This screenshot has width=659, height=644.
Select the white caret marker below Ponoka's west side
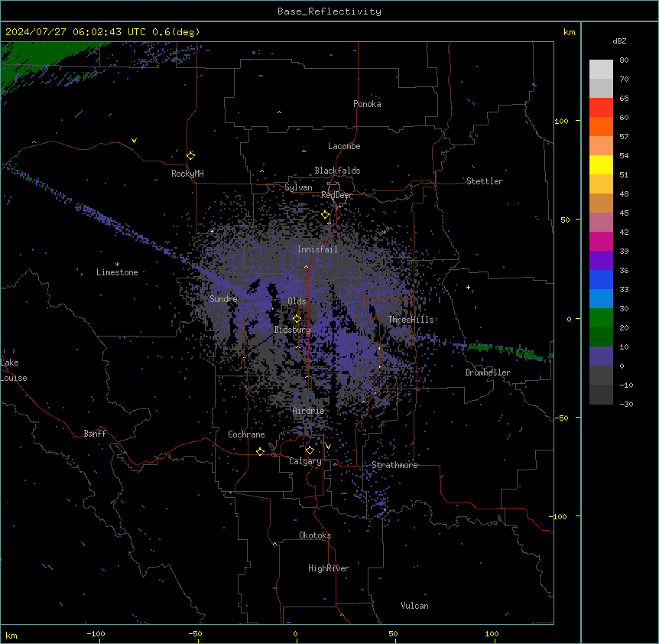280,112
